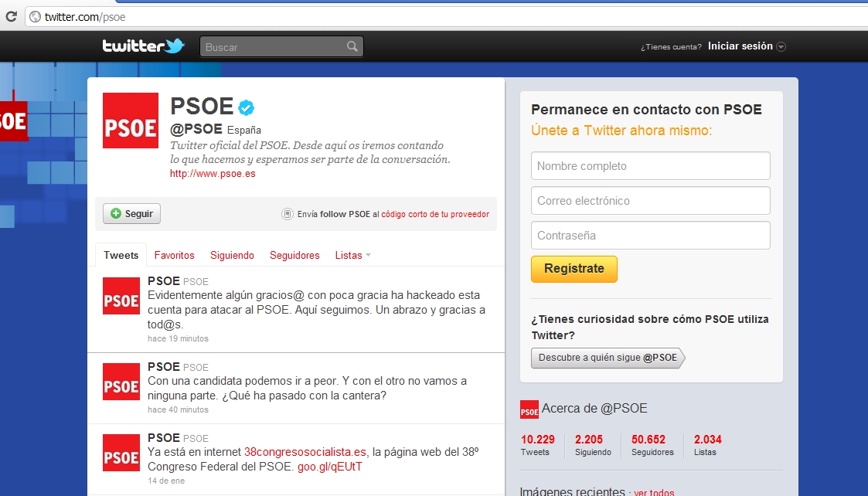Click the @PSOE handle in the profile header
Screen dimensions: 868x496
[x=196, y=129]
